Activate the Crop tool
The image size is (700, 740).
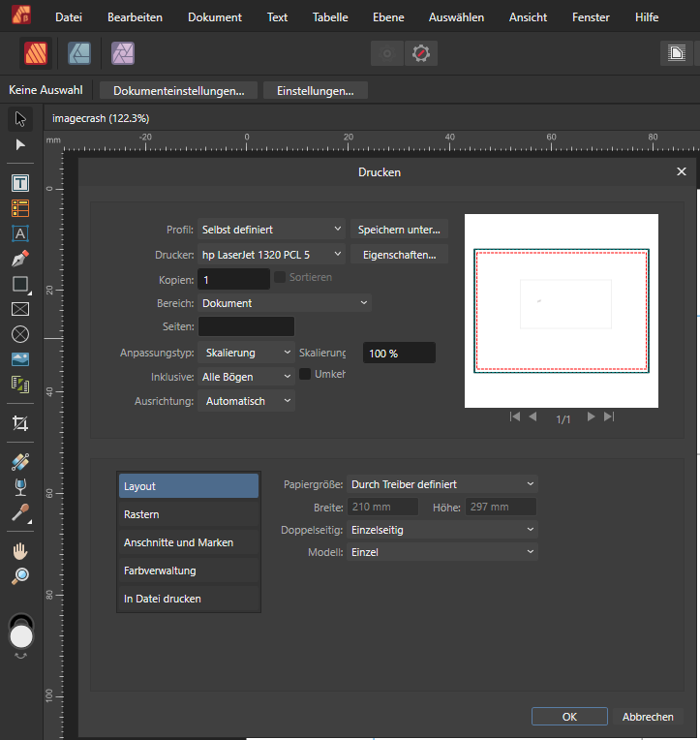[20, 423]
